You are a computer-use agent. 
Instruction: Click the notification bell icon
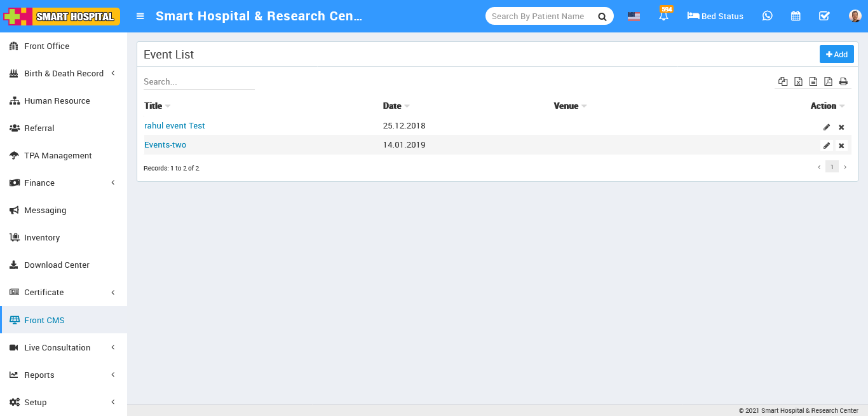coord(663,17)
